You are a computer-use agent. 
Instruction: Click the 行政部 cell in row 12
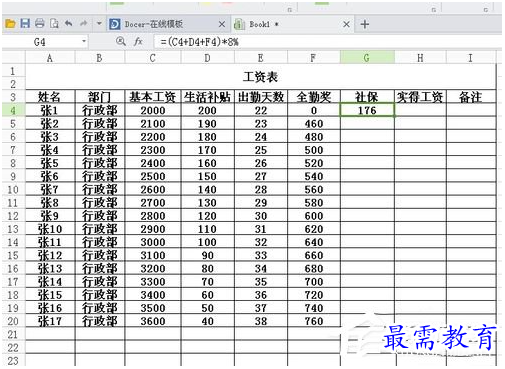tap(99, 216)
